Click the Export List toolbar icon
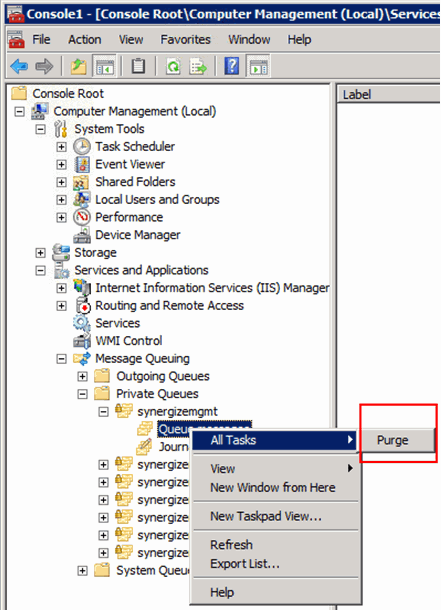The width and height of the screenshot is (441, 610). click(x=198, y=66)
